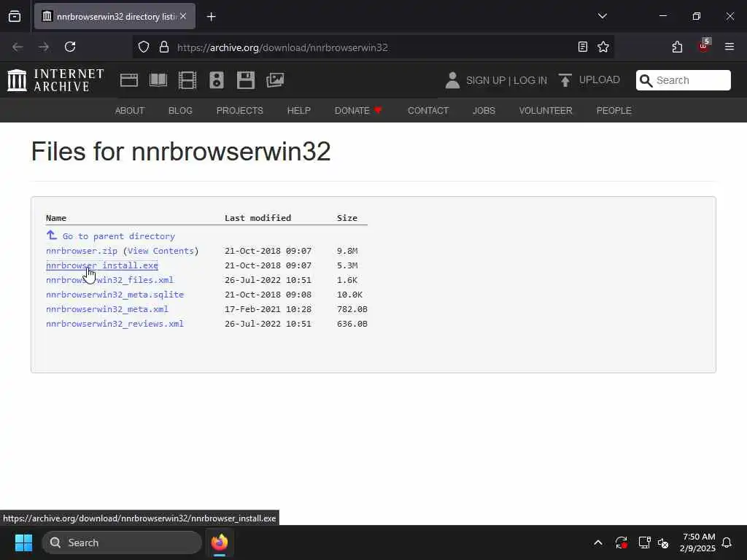Open HELP menu item
The height and width of the screenshot is (560, 747).
coord(298,111)
